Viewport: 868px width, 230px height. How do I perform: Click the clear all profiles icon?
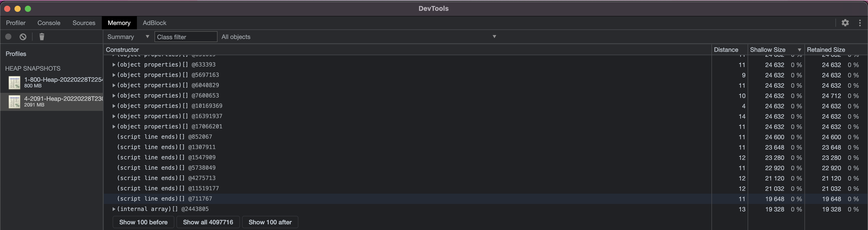(x=23, y=37)
